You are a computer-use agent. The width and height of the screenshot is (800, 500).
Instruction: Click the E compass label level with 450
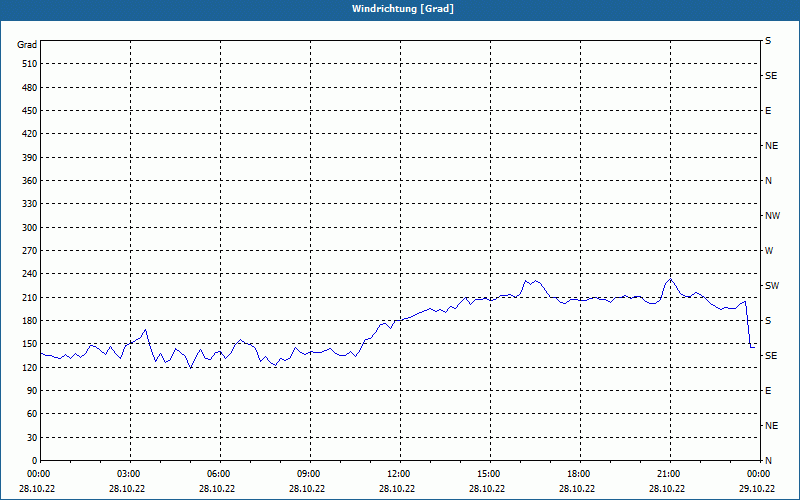(x=768, y=111)
